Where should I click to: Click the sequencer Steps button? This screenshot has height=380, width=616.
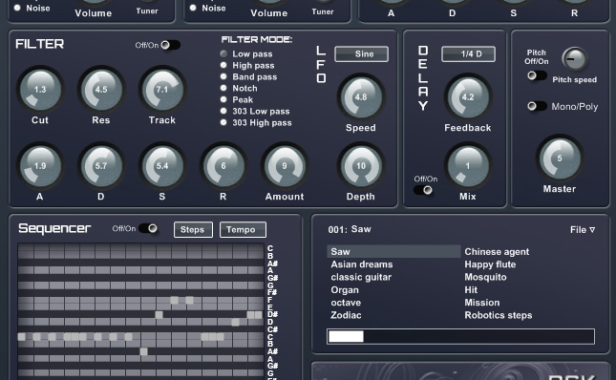coord(193,229)
